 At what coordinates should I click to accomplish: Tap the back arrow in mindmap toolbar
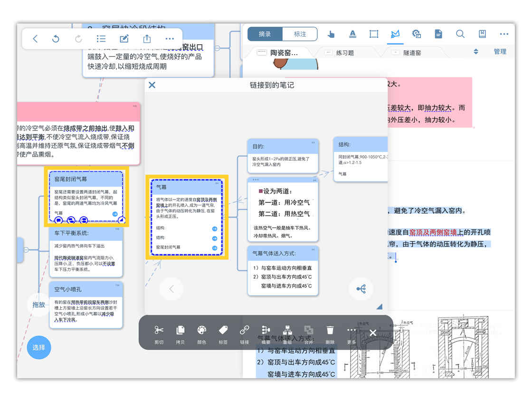click(x=35, y=38)
